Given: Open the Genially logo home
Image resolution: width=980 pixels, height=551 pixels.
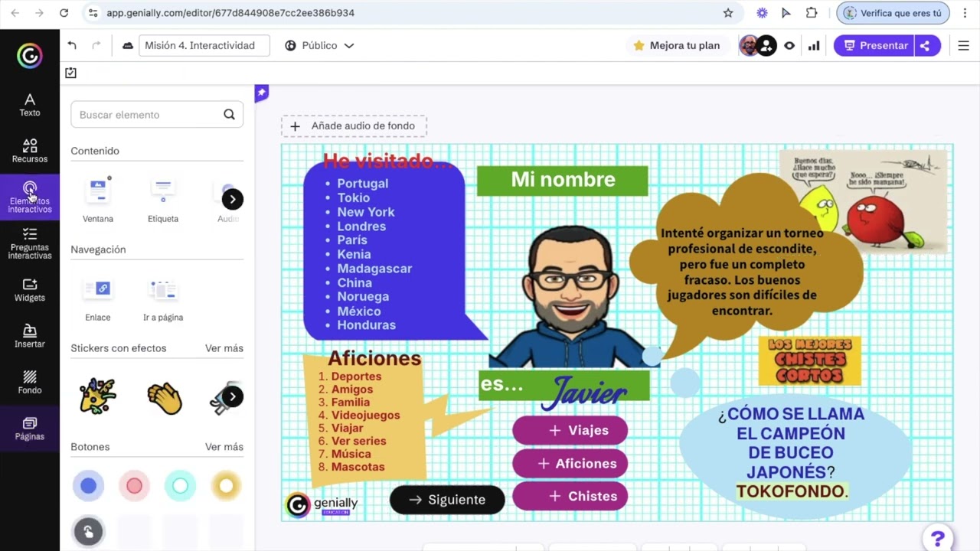Looking at the screenshot, I should (29, 55).
